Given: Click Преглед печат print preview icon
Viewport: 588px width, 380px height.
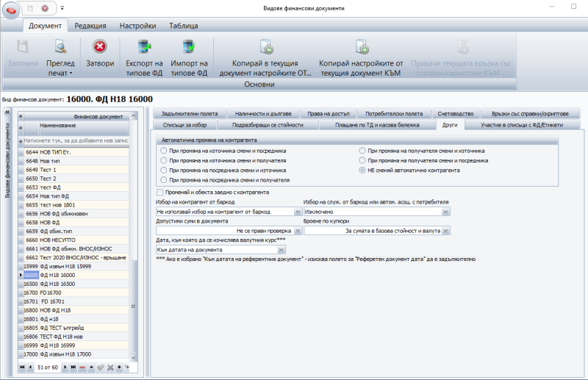Looking at the screenshot, I should tap(60, 46).
